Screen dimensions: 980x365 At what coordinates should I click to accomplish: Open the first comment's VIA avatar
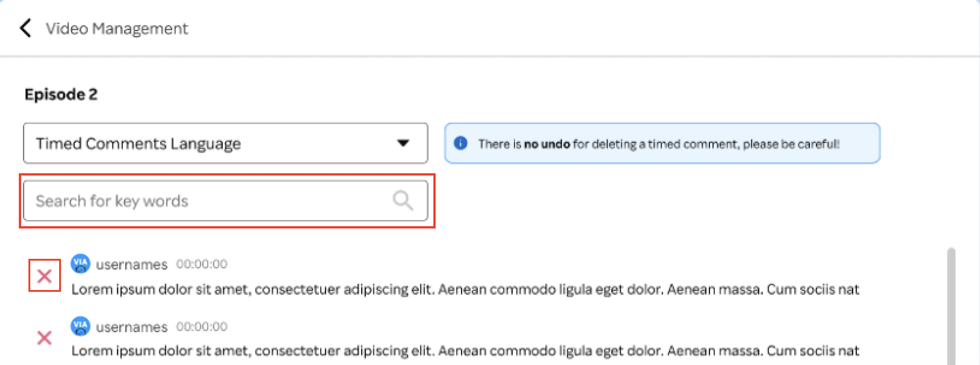point(80,263)
